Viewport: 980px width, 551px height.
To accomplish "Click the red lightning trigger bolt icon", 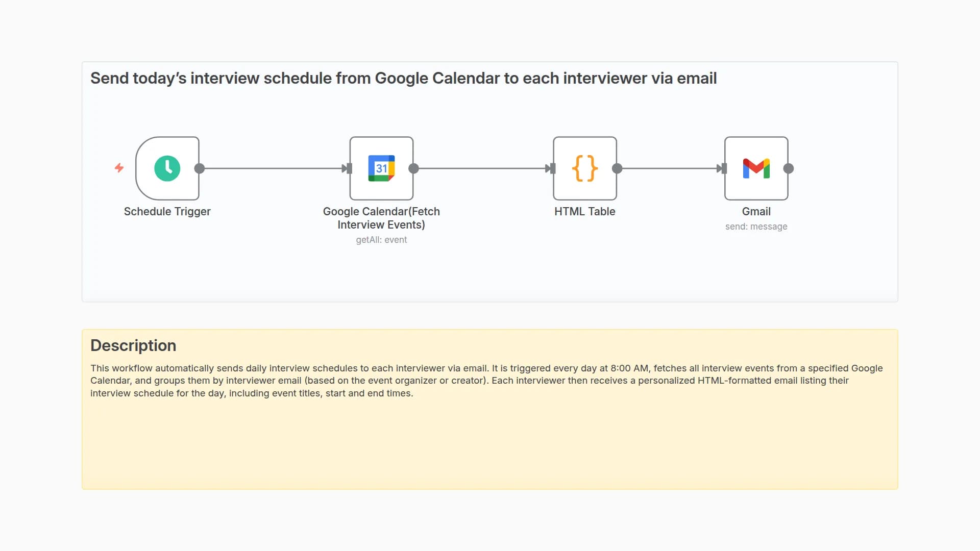I will pyautogui.click(x=119, y=168).
